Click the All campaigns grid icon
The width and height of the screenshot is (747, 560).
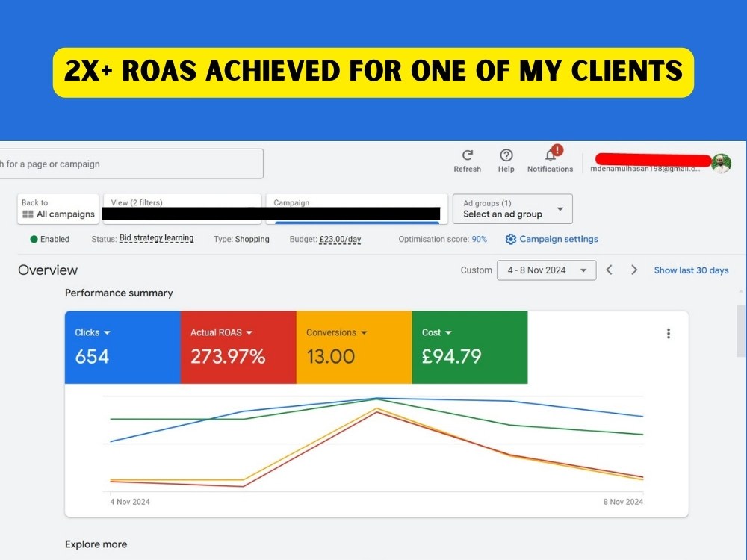(x=28, y=214)
